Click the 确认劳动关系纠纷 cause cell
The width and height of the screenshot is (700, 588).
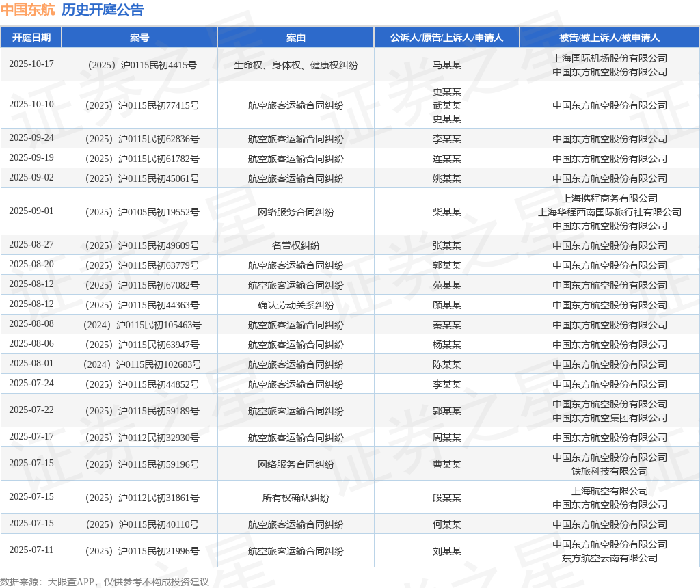click(295, 305)
